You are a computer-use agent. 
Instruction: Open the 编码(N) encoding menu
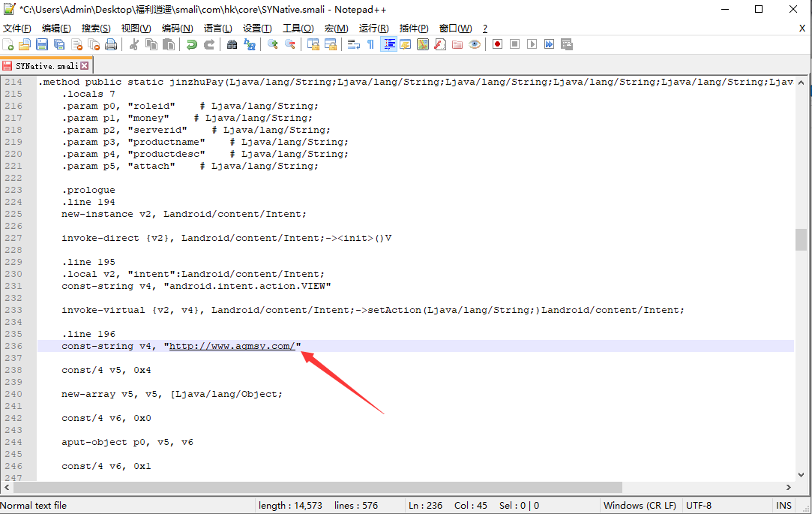point(177,29)
